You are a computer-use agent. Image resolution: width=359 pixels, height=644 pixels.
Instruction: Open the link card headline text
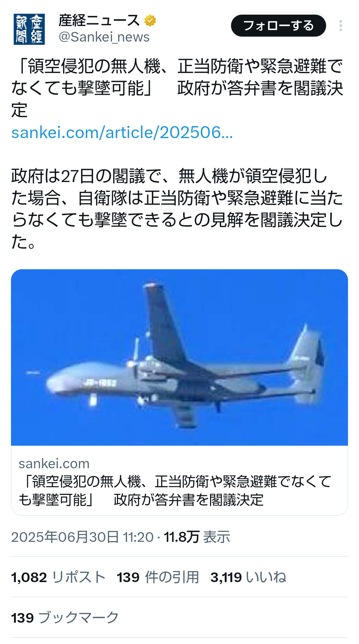[175, 491]
